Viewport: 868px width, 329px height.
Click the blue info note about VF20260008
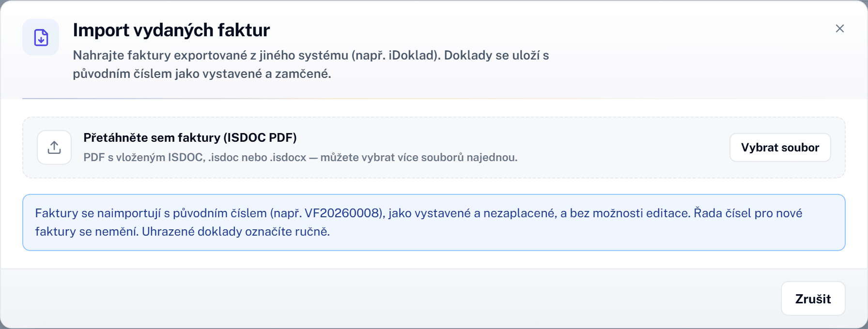[434, 223]
